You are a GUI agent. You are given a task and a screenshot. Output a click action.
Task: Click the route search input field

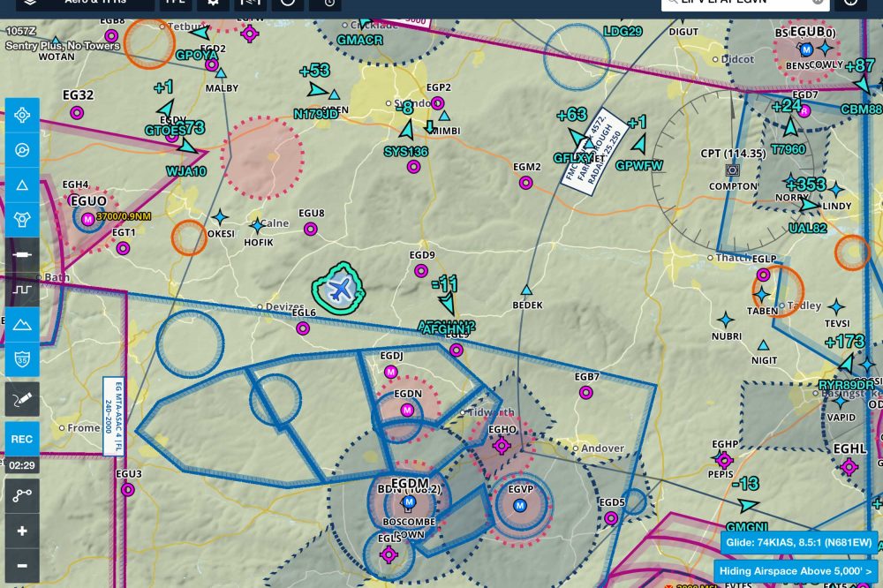pyautogui.click(x=737, y=3)
